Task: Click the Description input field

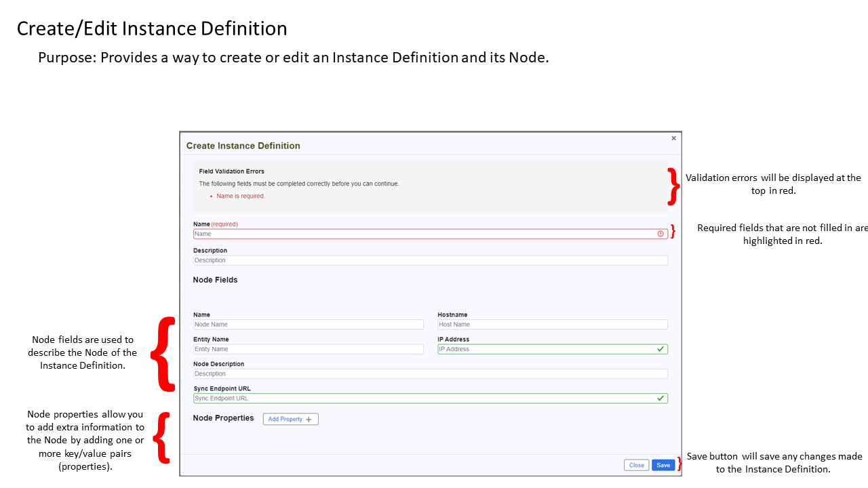Action: pos(431,260)
